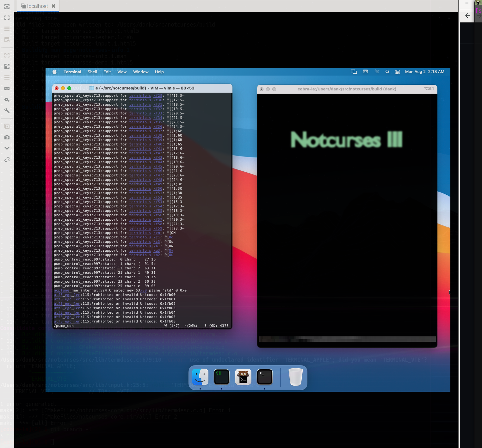Open the kitty terminal from the Dock
The width and height of the screenshot is (482, 448).
[243, 377]
